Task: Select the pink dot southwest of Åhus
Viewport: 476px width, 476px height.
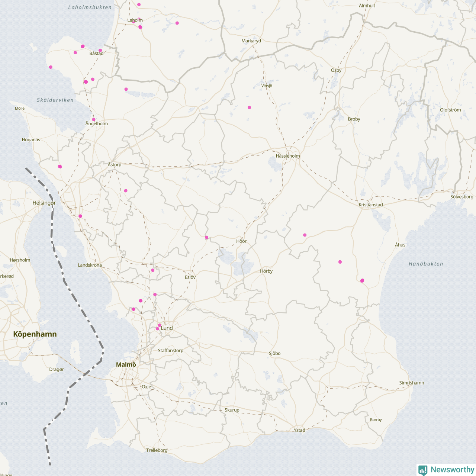Action: pos(362,280)
